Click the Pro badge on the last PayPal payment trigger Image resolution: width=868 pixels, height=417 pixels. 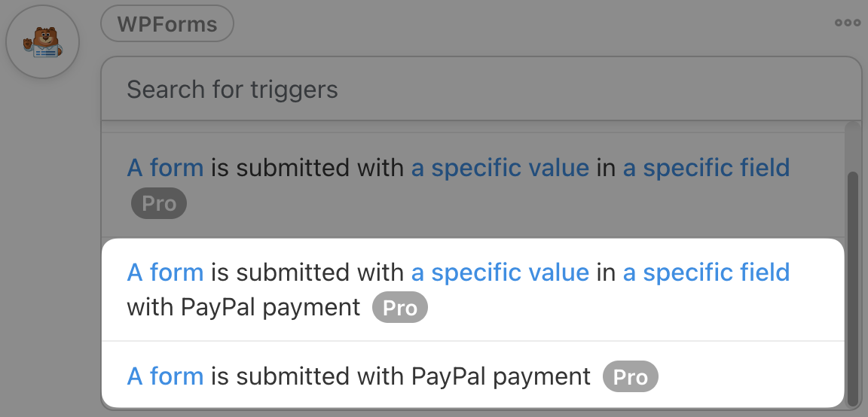630,377
